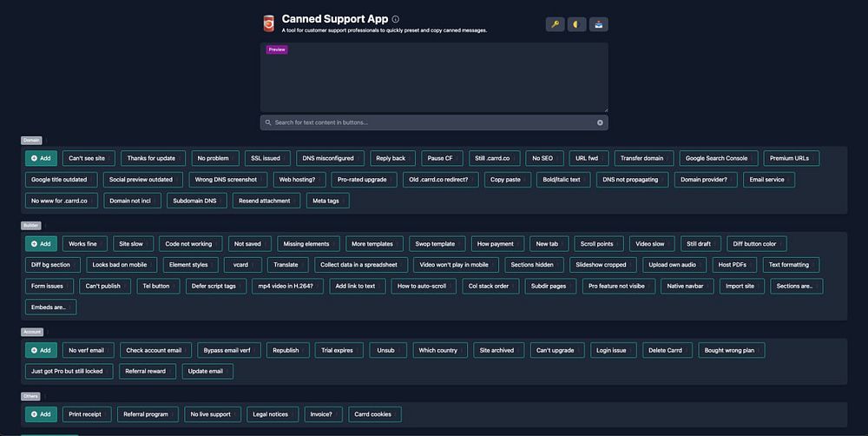The height and width of the screenshot is (436, 868).
Task: Choose the "Pro-rated upgrade" message
Action: 364,180
